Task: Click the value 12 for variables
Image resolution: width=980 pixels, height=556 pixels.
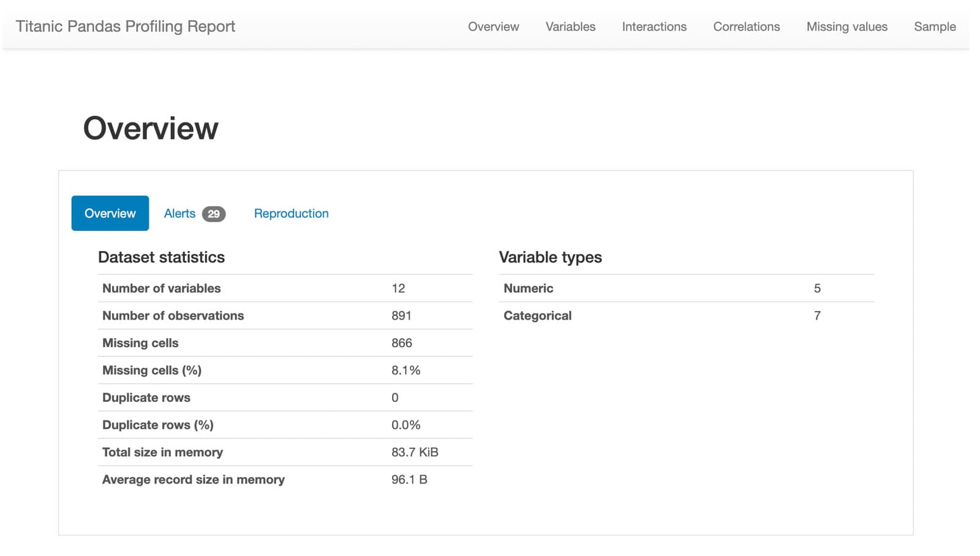Action: click(398, 288)
